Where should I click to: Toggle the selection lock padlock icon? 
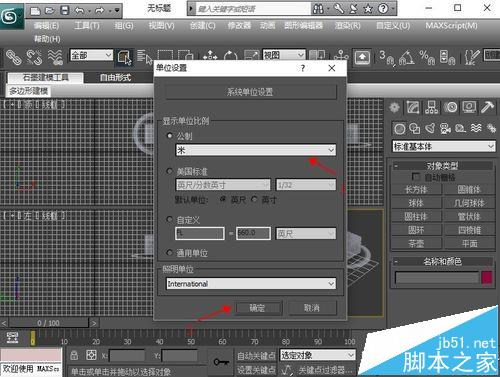(74, 356)
